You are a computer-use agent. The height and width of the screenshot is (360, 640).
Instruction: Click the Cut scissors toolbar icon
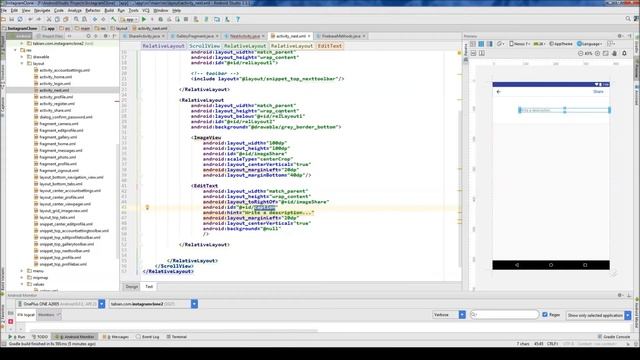click(x=49, y=19)
